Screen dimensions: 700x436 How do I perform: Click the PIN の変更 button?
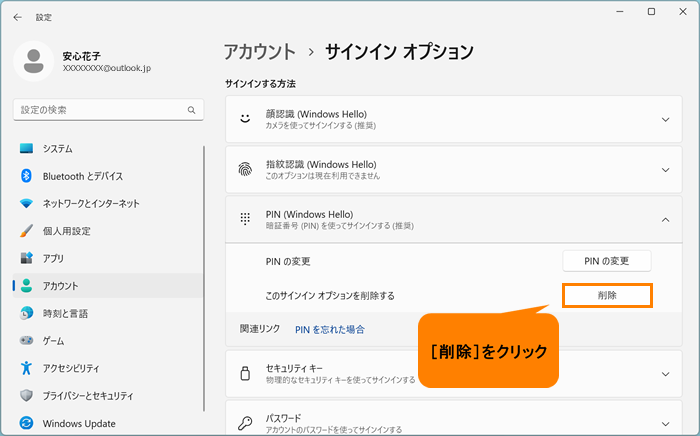tap(607, 261)
